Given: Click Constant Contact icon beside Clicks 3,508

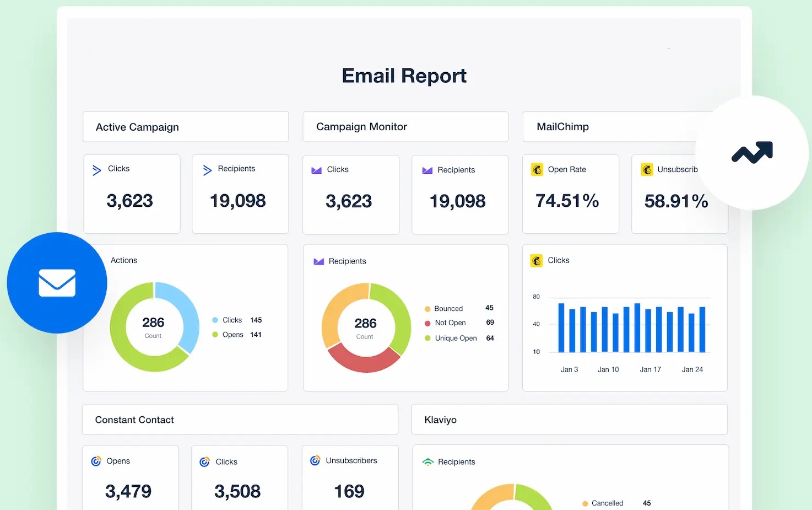Looking at the screenshot, I should point(204,462).
